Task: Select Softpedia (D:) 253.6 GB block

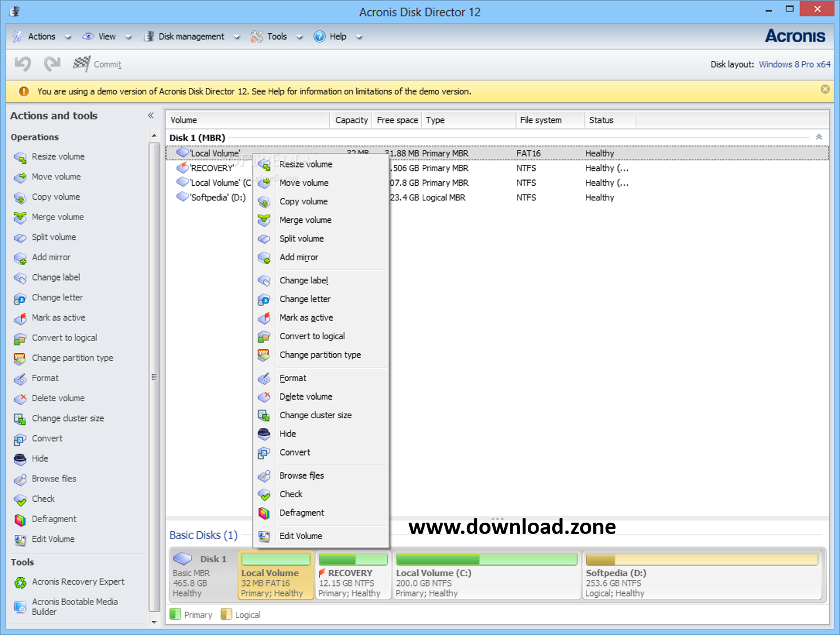Action: [x=702, y=575]
